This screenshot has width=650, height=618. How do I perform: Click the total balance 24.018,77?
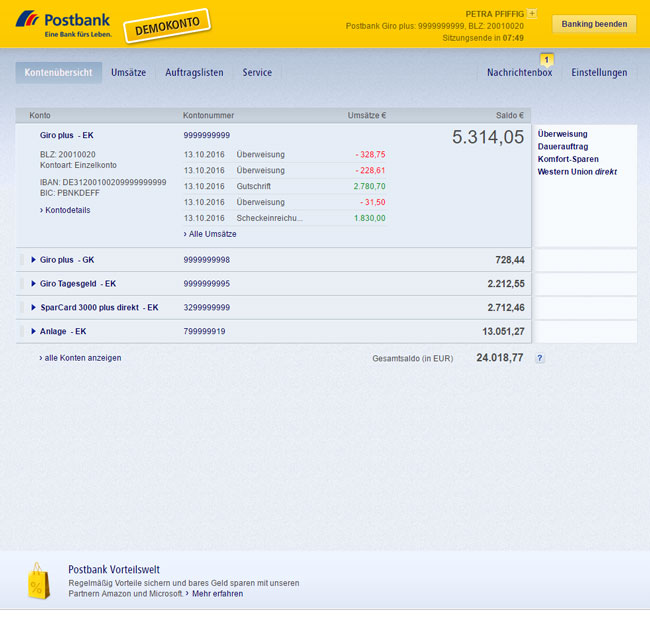tap(500, 358)
